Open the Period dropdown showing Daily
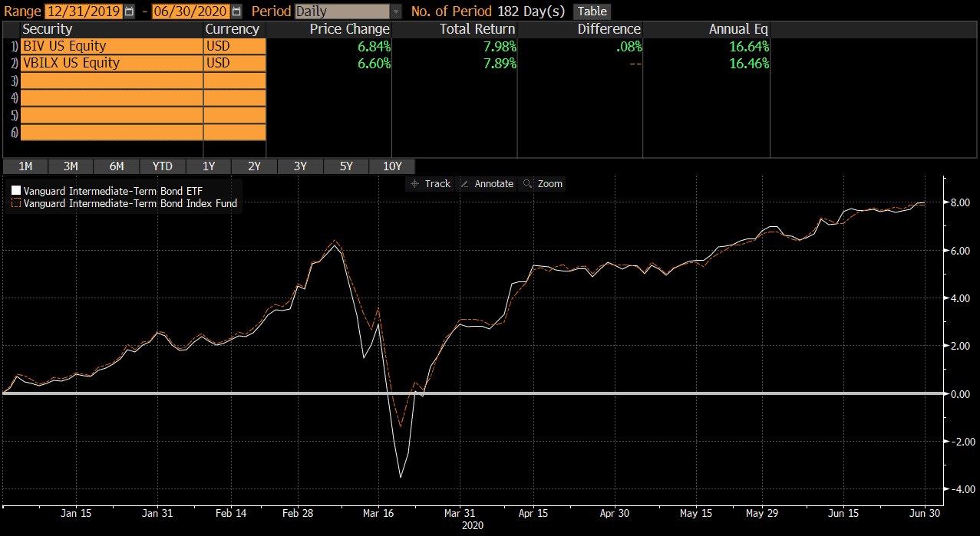Image resolution: width=980 pixels, height=536 pixels. (x=345, y=11)
